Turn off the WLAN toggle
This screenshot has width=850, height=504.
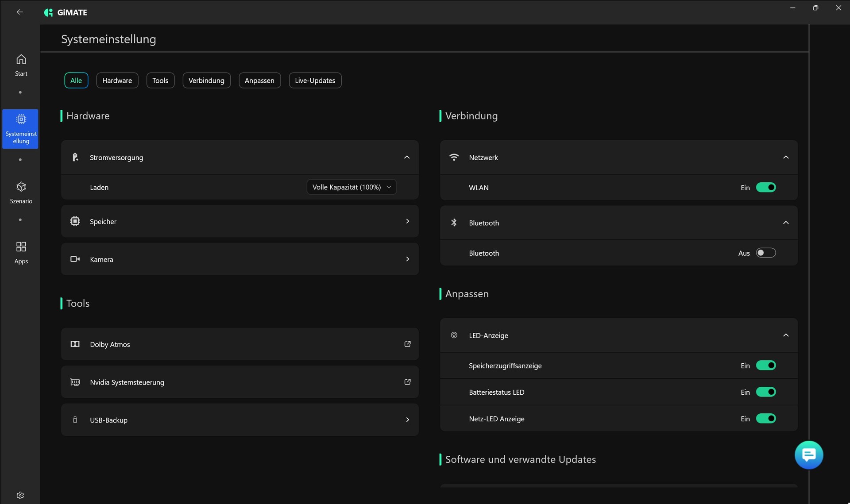[765, 188]
